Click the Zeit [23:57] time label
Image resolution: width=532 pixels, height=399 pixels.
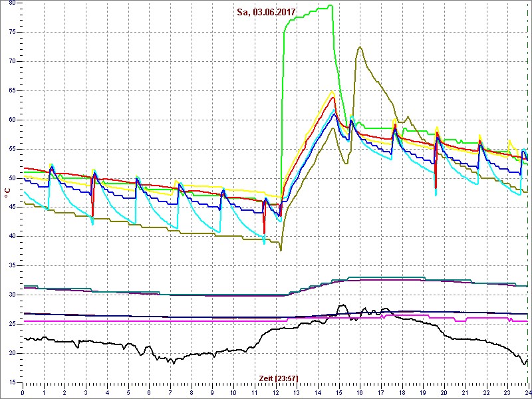[278, 378]
